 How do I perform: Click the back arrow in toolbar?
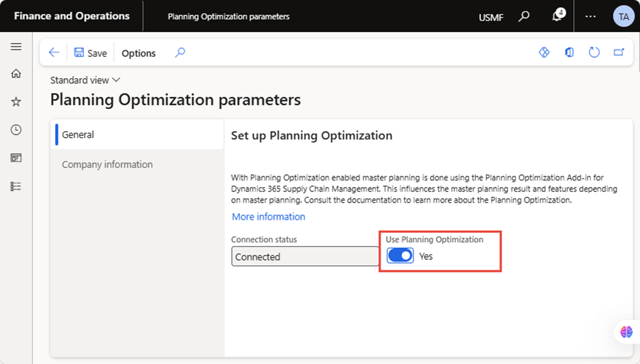click(54, 52)
